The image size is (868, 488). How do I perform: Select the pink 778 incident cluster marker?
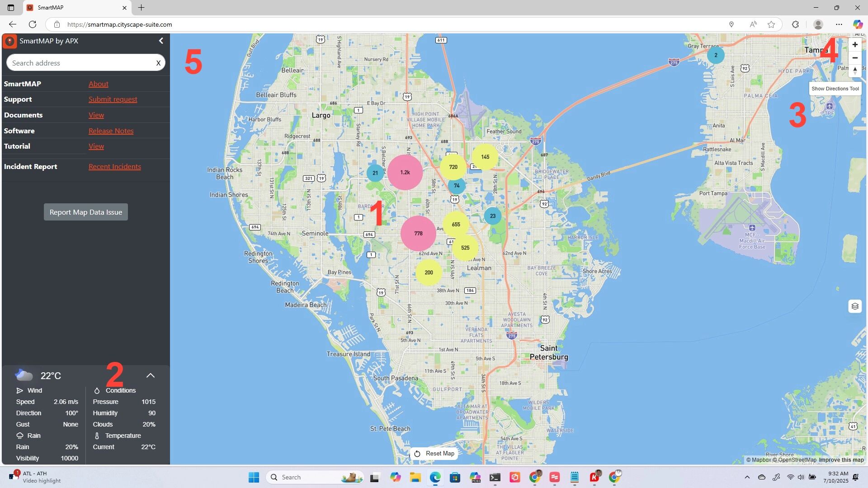click(x=418, y=233)
